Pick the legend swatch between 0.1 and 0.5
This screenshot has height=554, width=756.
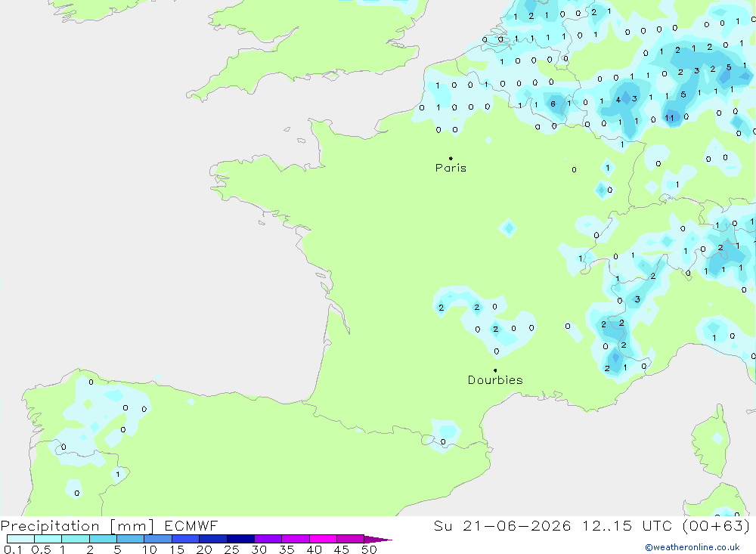[20, 539]
